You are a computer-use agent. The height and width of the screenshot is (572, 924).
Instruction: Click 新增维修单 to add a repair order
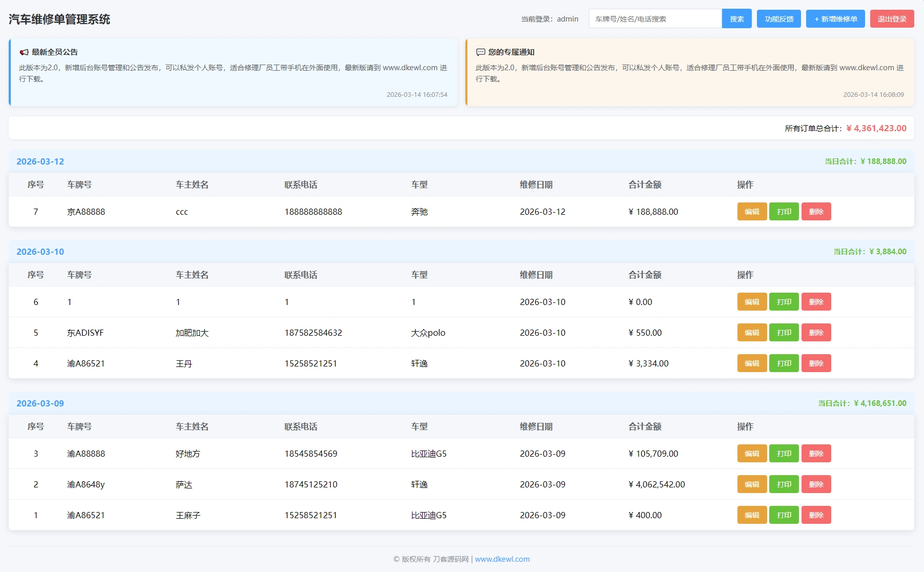[835, 18]
